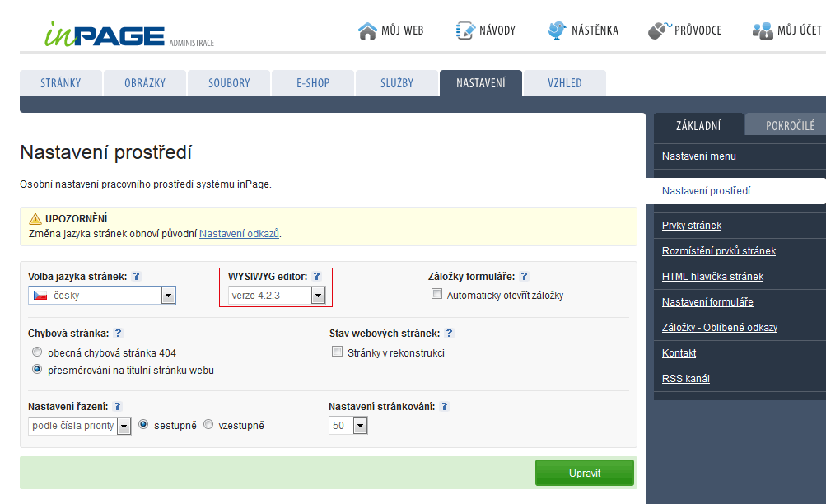Follow the Nastavení odkazů link
The width and height of the screenshot is (826, 504).
pyautogui.click(x=239, y=234)
